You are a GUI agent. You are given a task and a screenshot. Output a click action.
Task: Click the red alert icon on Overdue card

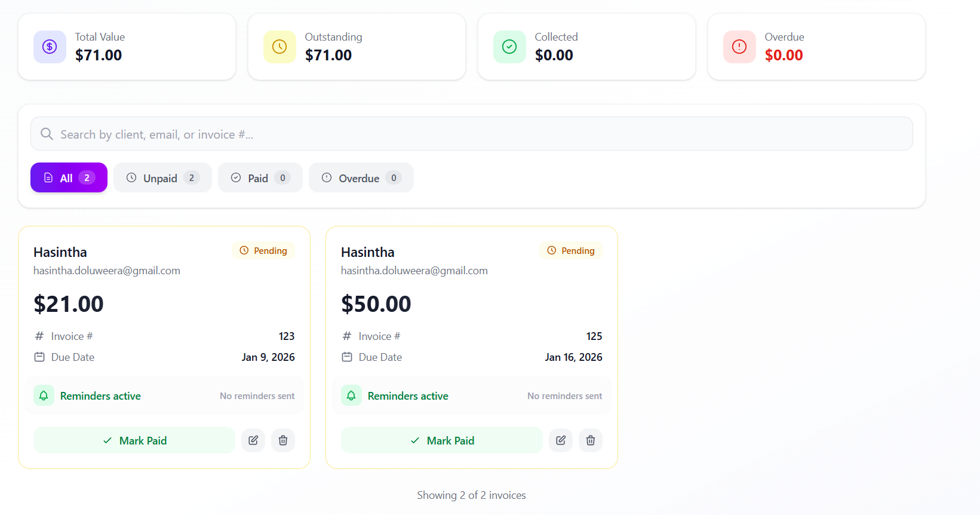tap(739, 47)
